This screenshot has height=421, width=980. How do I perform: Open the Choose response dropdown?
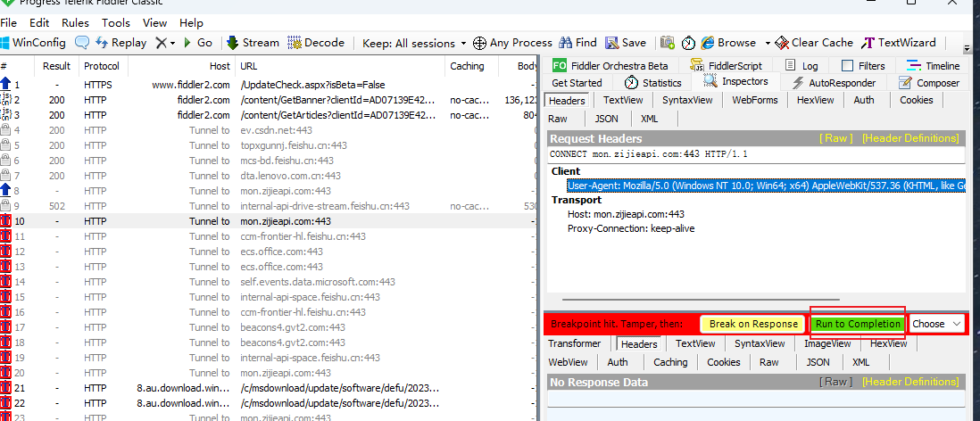pyautogui.click(x=936, y=324)
